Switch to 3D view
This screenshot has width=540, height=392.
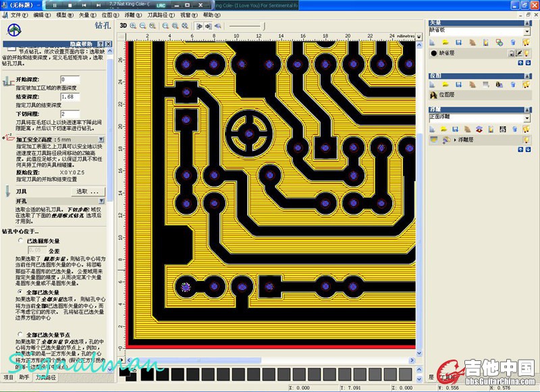click(123, 26)
